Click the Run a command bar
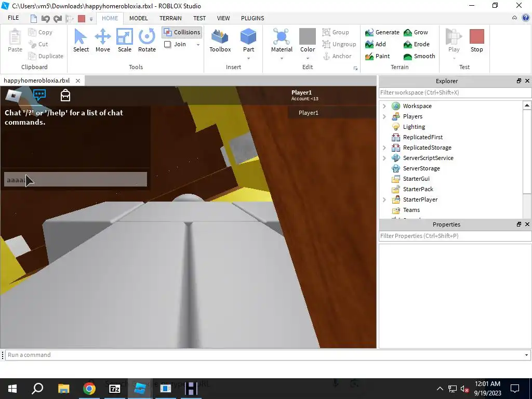 tap(264, 355)
